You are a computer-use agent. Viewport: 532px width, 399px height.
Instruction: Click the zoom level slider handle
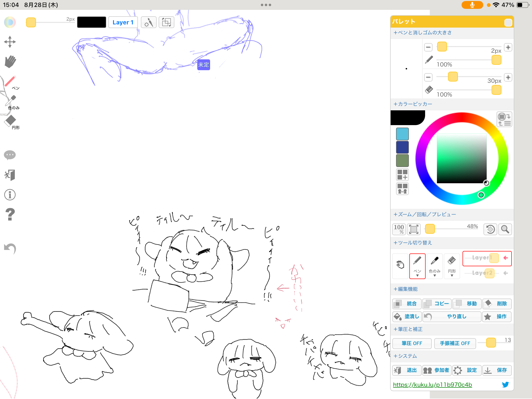pos(430,229)
